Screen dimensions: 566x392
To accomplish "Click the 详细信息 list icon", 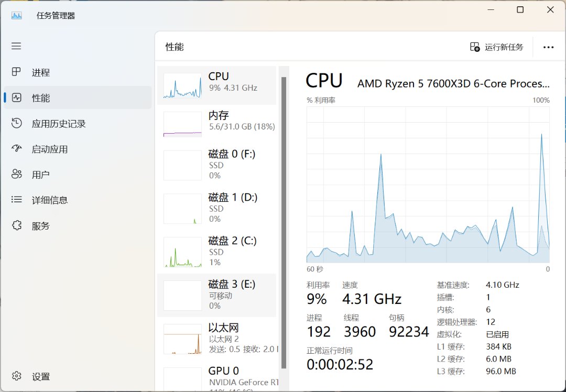I will 17,200.
